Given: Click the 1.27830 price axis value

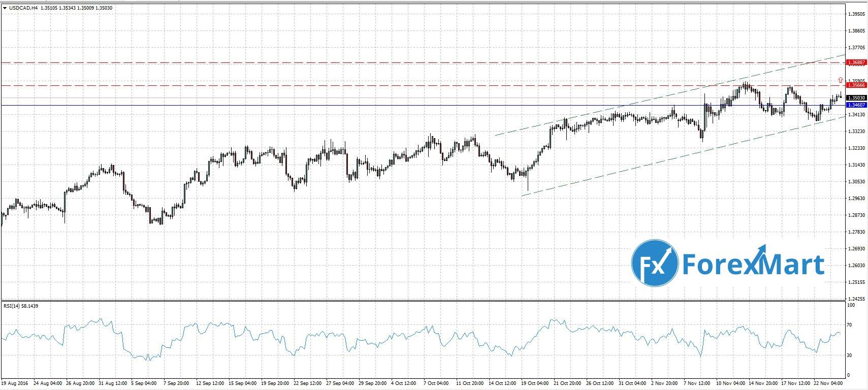Looking at the screenshot, I should coord(856,232).
